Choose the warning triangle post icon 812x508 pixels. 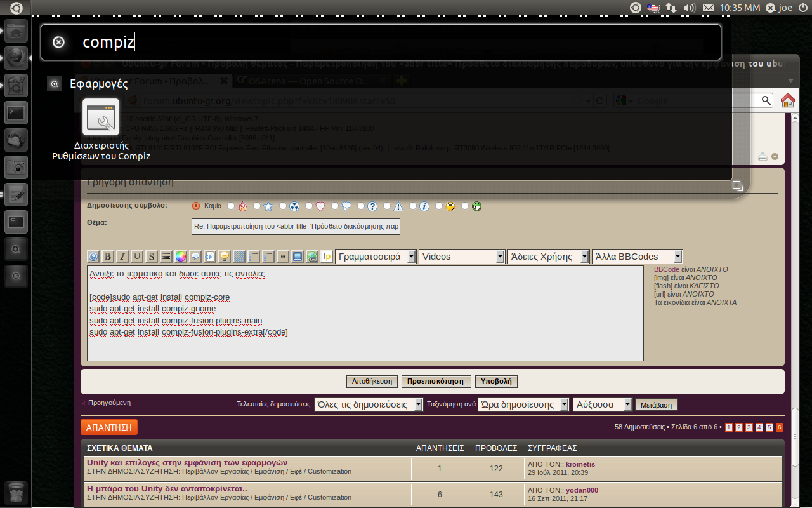pyautogui.click(x=388, y=206)
